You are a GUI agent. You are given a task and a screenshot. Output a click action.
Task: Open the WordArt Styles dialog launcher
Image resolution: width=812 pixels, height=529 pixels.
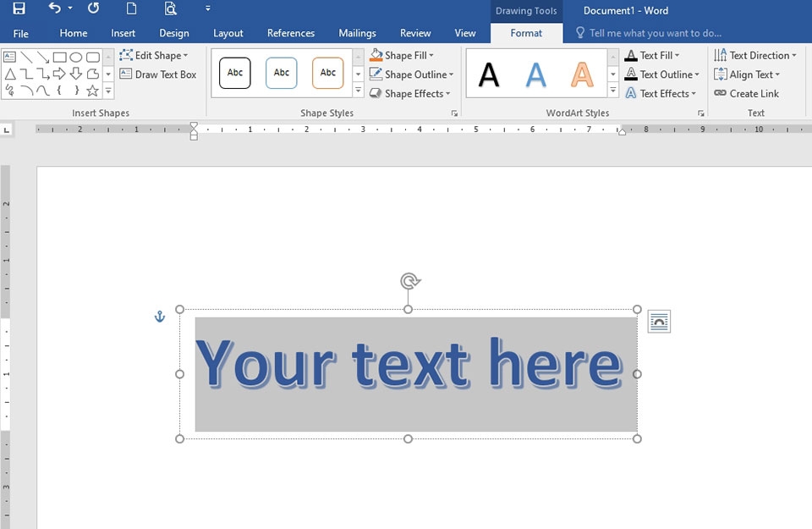(700, 113)
